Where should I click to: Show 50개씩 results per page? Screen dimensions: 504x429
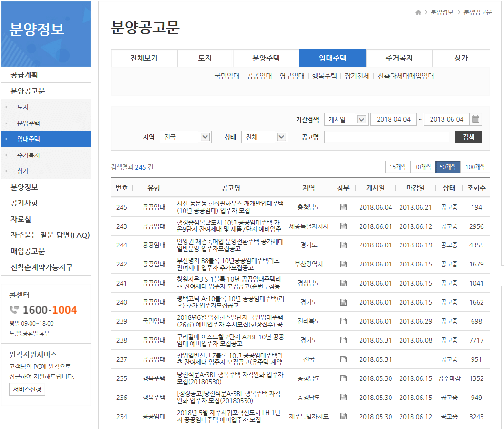448,167
